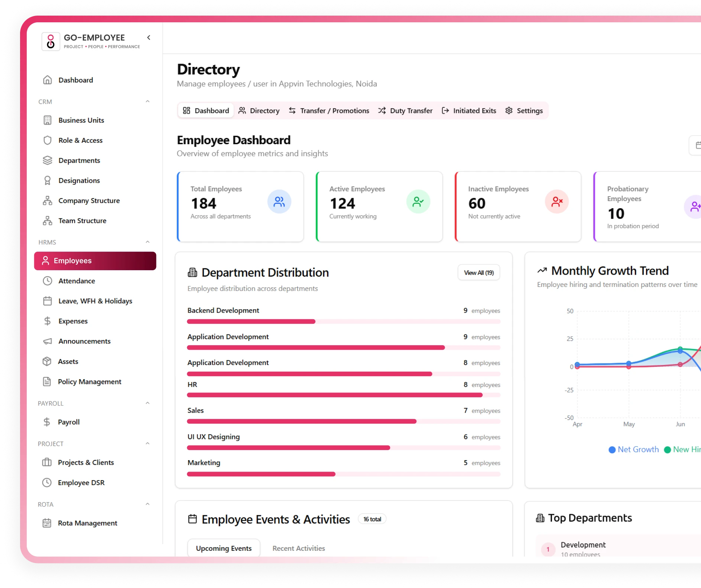Image resolution: width=701 pixels, height=588 pixels.
Task: Click the Inactive Employees red icon
Action: tap(557, 202)
